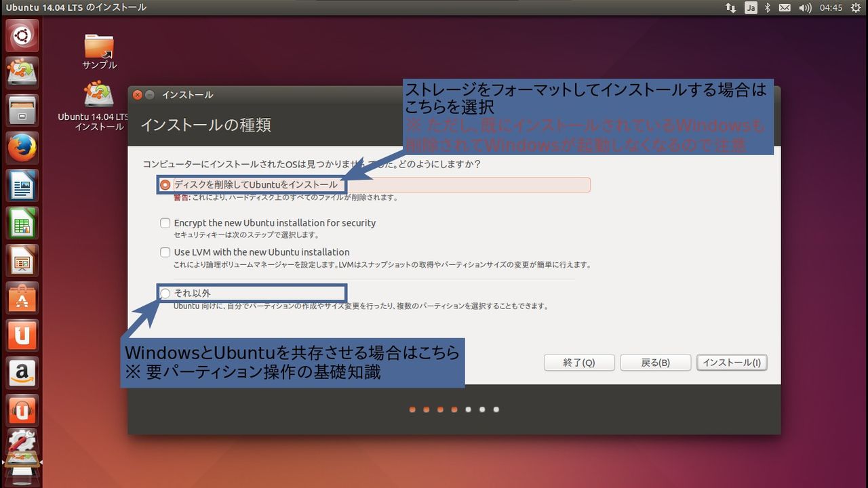Viewport: 868px width, 488px height.
Task: Enable Use LVM with the new Ubuntu installation
Action: 165,252
